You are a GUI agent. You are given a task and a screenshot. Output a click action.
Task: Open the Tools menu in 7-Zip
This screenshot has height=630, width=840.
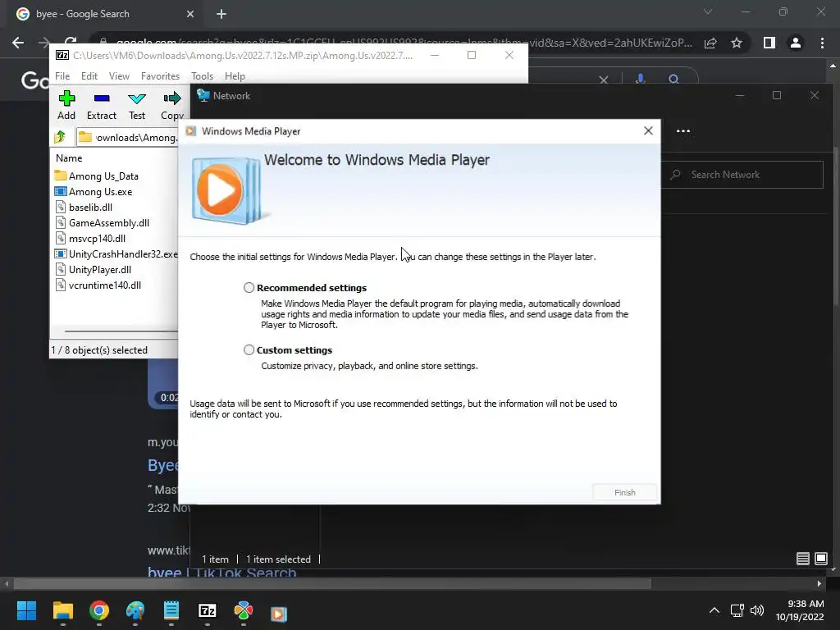(x=202, y=76)
